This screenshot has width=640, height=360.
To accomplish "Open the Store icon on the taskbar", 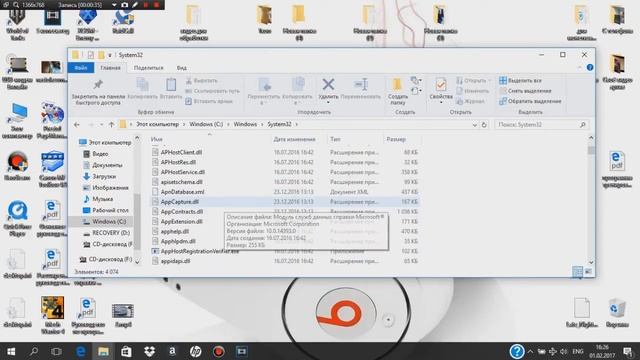I will (x=126, y=351).
